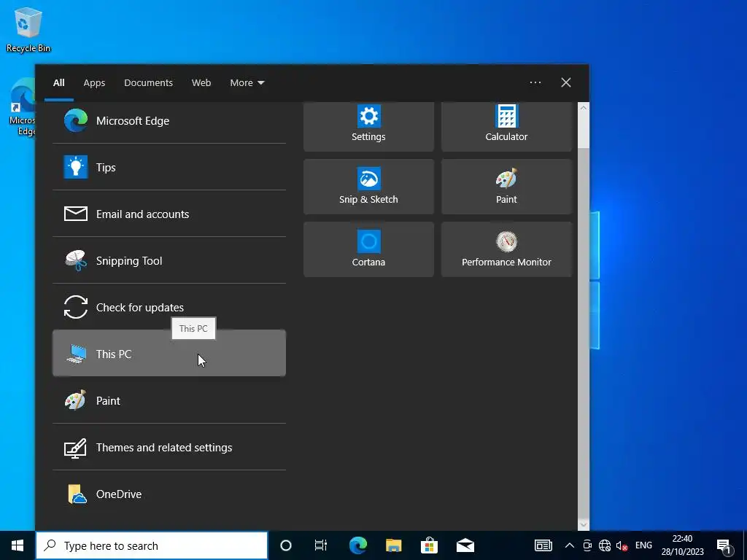Viewport: 747px width, 560px height.
Task: Open Microsoft Store from the taskbar
Action: [429, 545]
